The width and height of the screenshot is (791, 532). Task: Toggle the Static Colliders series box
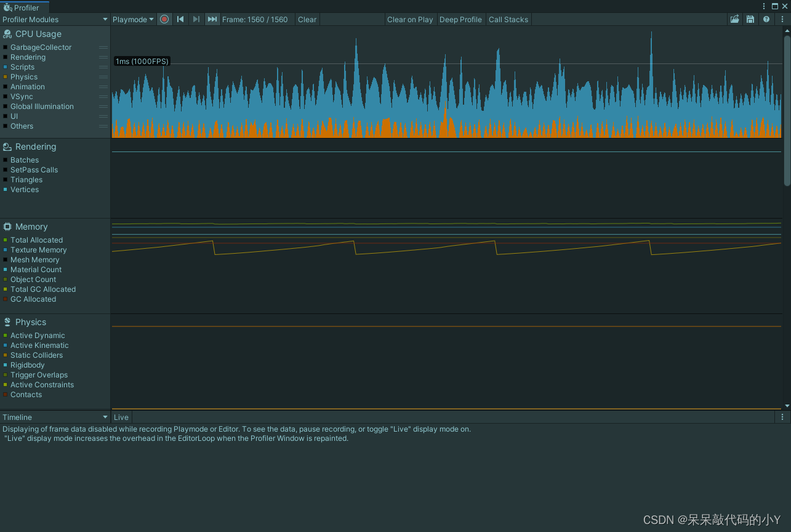pos(6,355)
